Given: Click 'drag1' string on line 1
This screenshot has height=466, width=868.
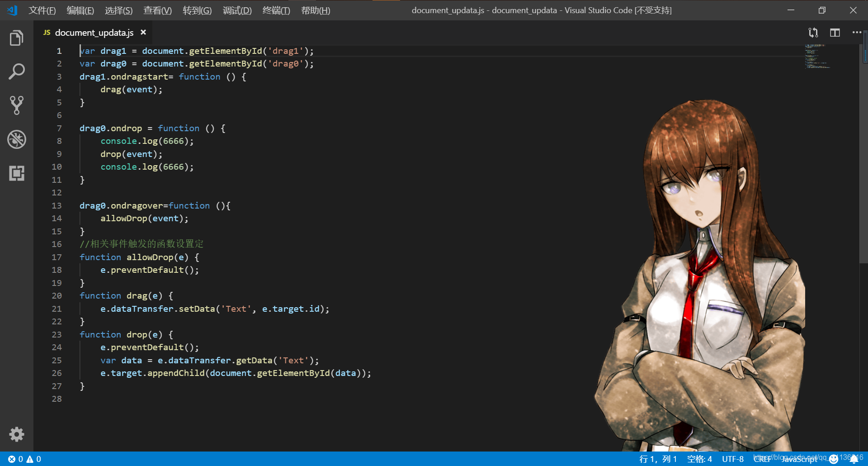Looking at the screenshot, I should tap(285, 51).
